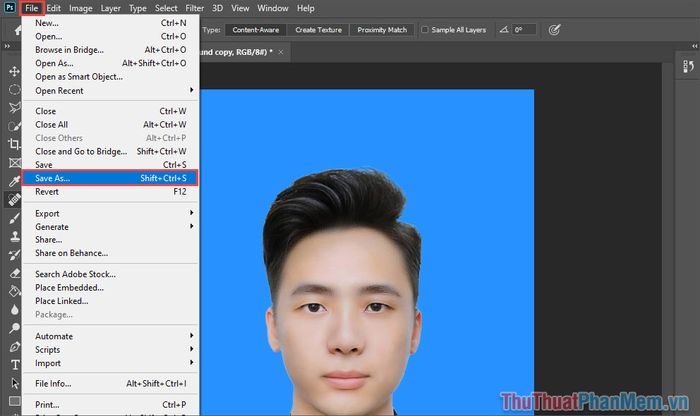
Task: Select the Clone Stamp tool
Action: tap(14, 236)
